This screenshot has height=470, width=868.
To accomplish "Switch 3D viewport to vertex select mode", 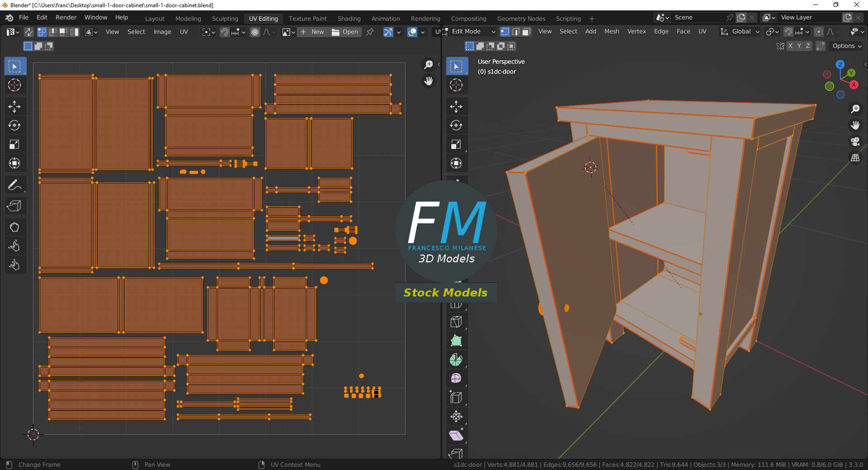I will click(505, 32).
